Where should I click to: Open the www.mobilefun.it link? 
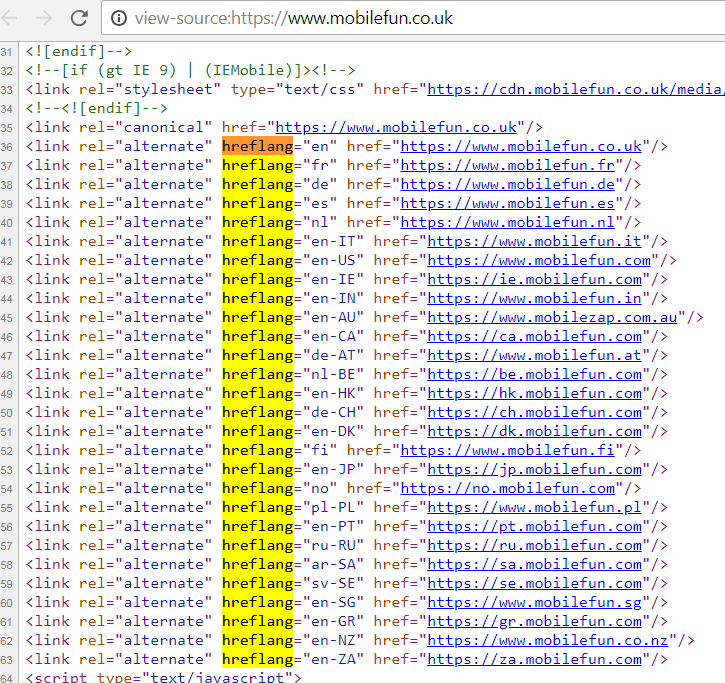[x=535, y=241]
